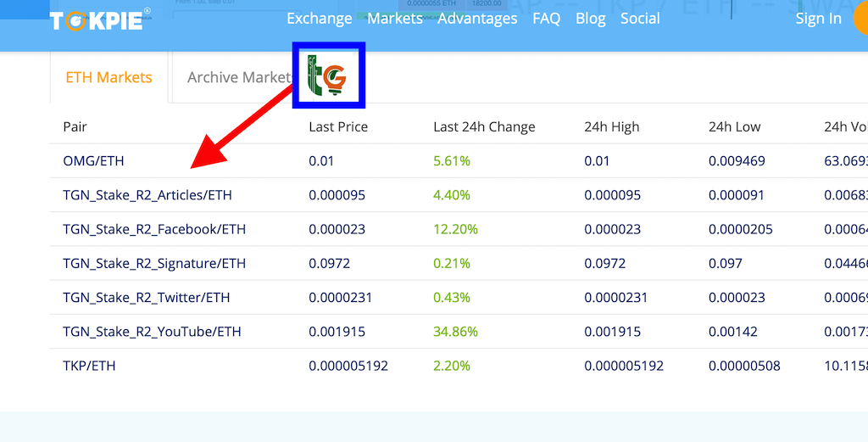The width and height of the screenshot is (868, 442).
Task: Click TKP/ETH last price 0.000005192
Action: [348, 366]
